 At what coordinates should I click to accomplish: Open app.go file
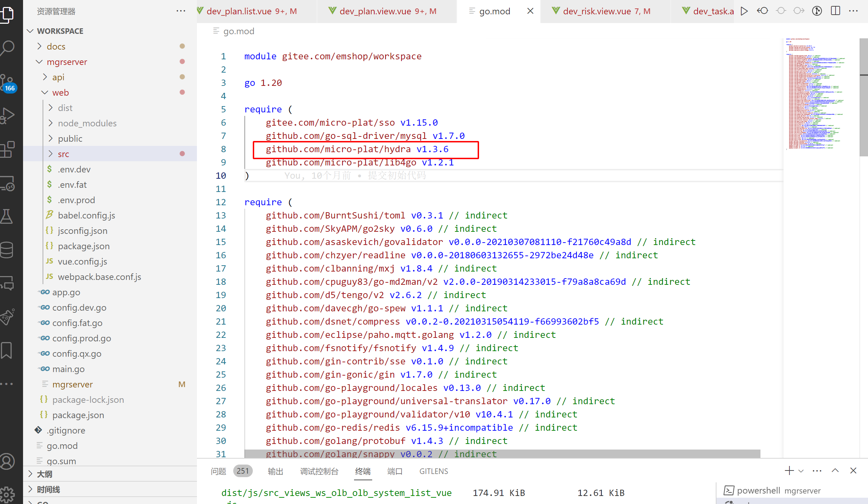click(x=66, y=292)
